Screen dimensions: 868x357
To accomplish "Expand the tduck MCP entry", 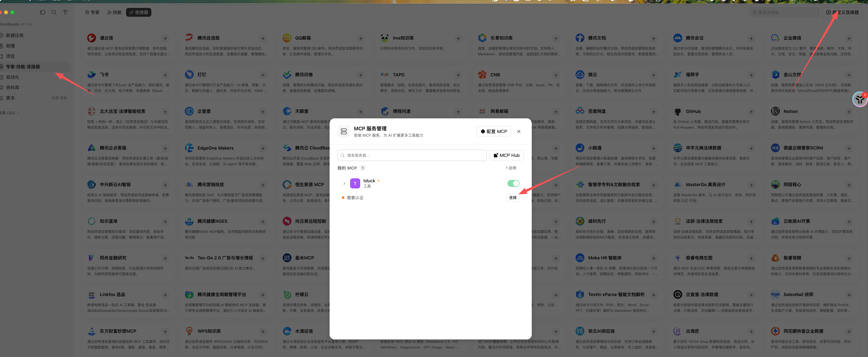I will (344, 183).
